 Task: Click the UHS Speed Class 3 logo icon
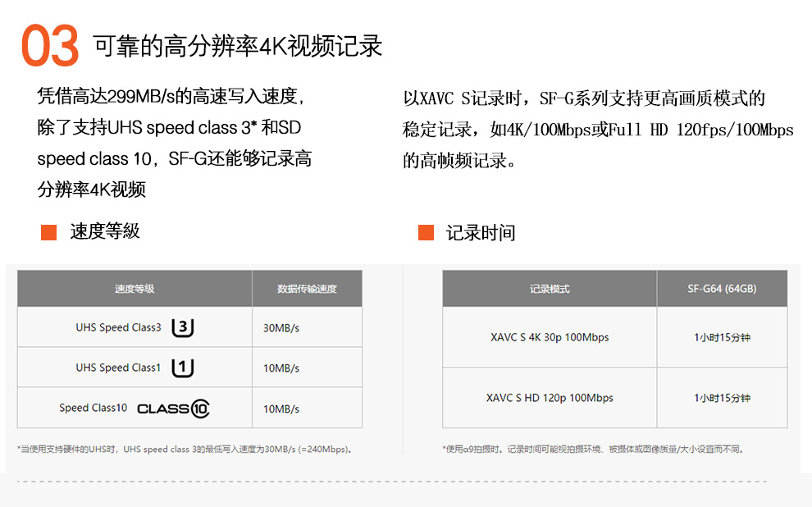pos(183,327)
